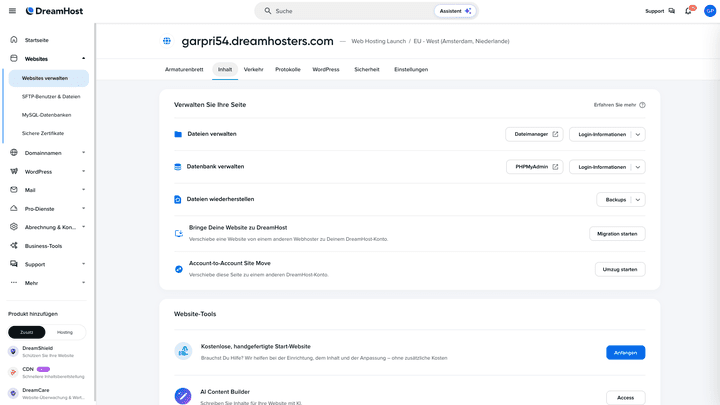This screenshot has width=720, height=405.
Task: Open Websites verwalten in sidebar
Action: coord(49,78)
